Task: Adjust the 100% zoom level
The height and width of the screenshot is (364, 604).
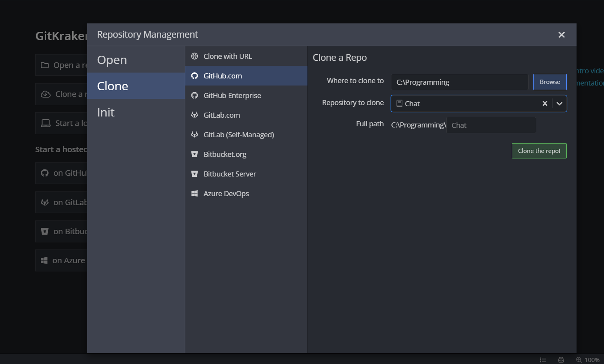Action: pos(592,360)
